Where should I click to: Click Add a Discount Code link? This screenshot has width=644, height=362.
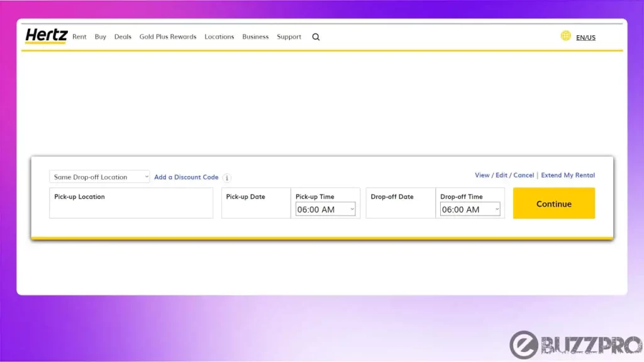pos(186,177)
